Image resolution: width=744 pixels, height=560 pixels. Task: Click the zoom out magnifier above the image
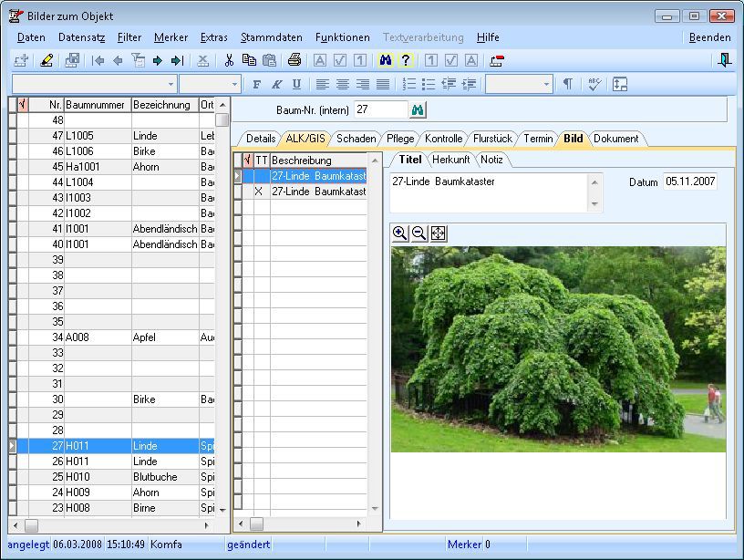(419, 233)
